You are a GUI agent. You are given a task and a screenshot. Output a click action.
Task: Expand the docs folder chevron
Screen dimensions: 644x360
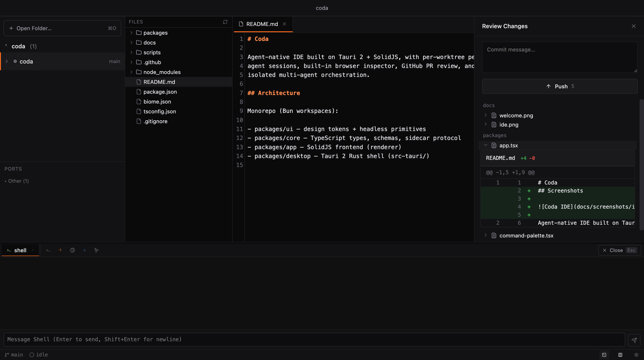[131, 42]
